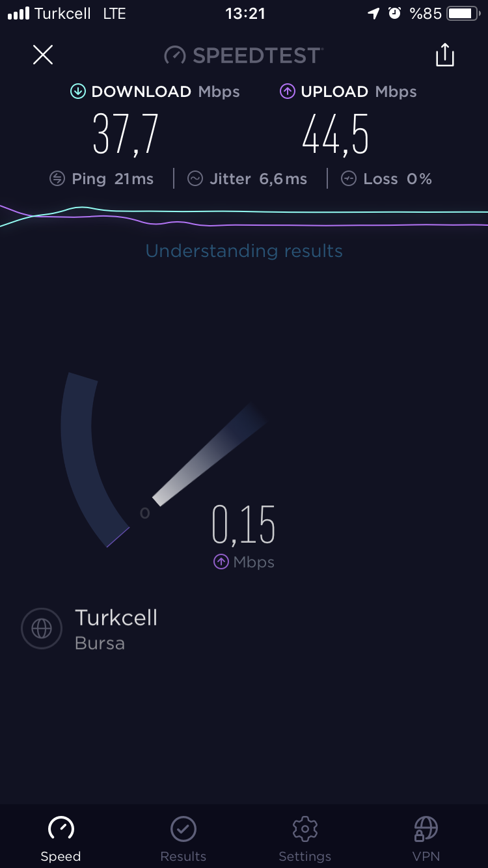Tap the Speedtest gauge logo icon
This screenshot has width=488, height=868.
(x=175, y=55)
